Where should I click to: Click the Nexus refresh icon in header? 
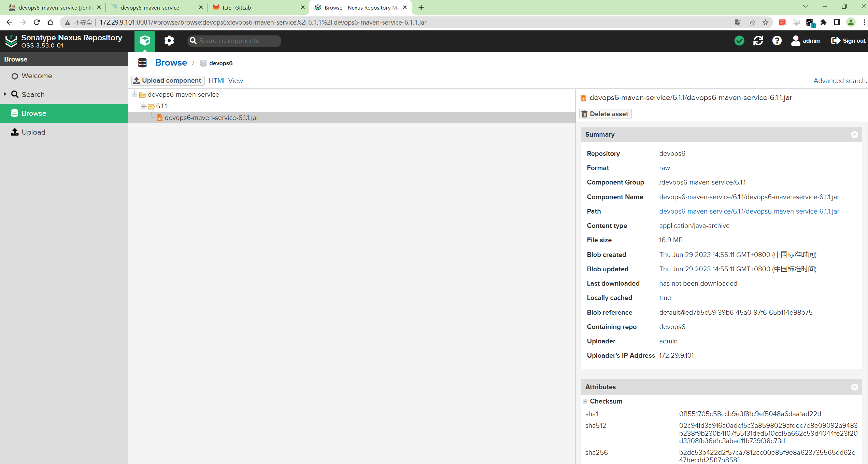[758, 41]
